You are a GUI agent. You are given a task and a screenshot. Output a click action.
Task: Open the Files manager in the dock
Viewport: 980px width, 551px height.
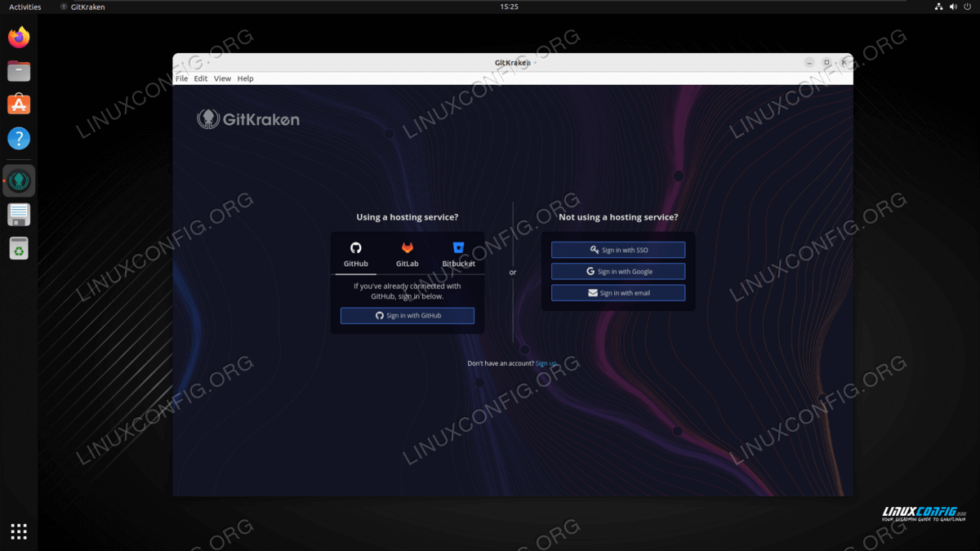coord(19,71)
